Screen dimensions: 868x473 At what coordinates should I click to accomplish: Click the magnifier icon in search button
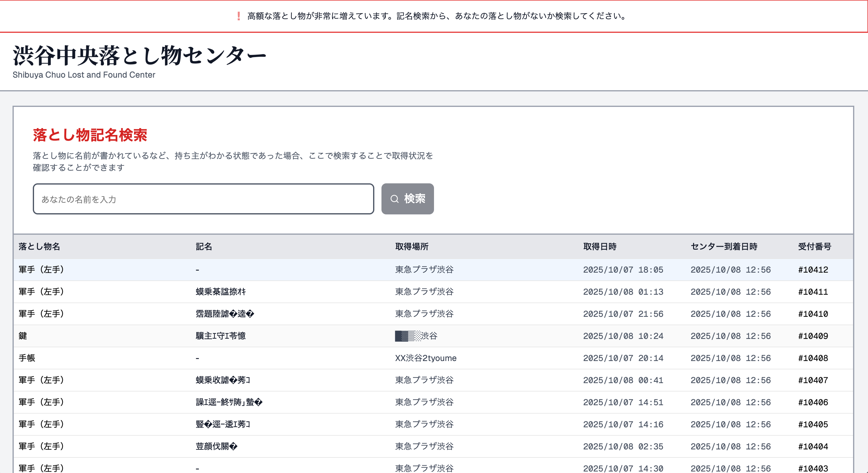(394, 199)
